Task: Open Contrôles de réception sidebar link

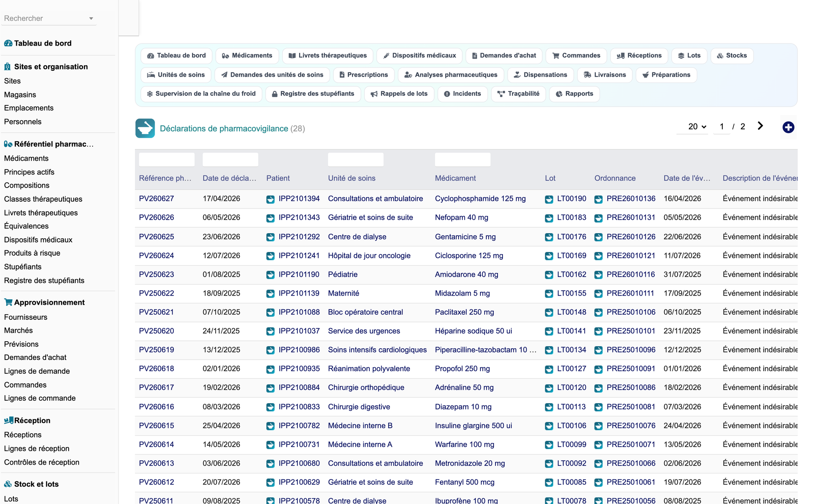Action: (x=41, y=463)
